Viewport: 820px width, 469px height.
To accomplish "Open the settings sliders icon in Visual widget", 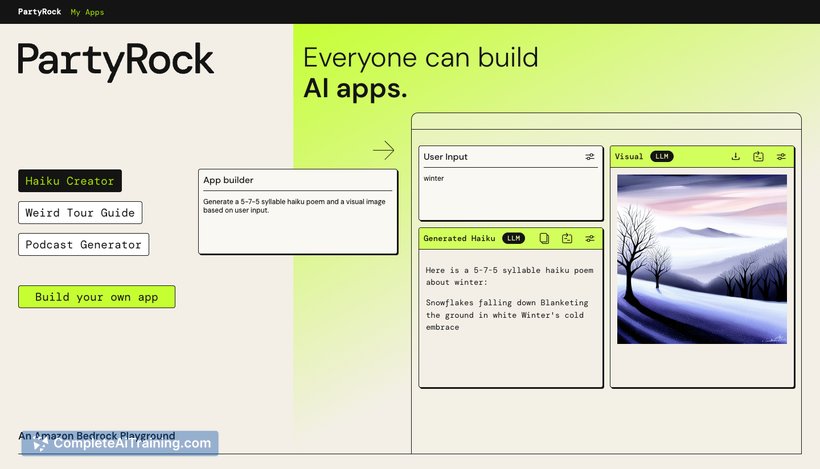I will pyautogui.click(x=781, y=156).
